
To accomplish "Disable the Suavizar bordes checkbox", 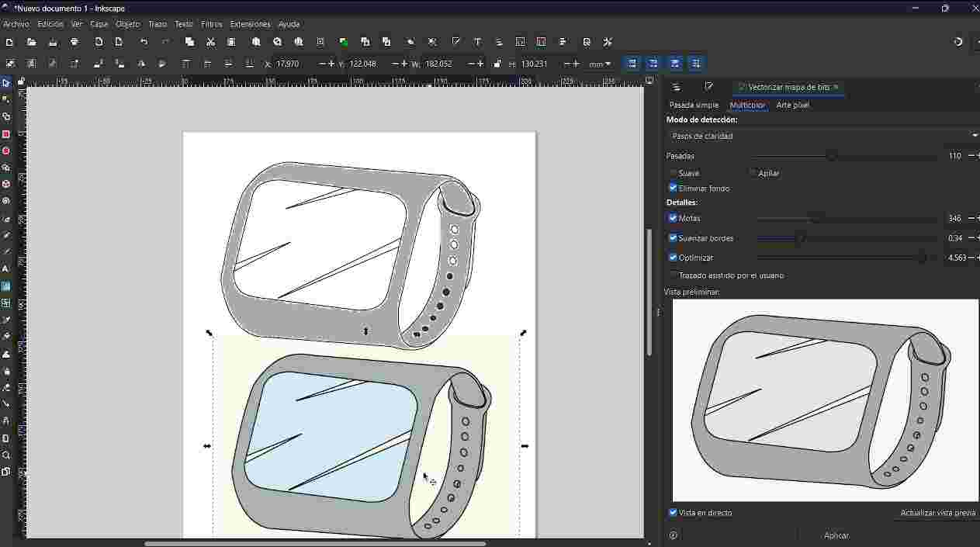I will (x=673, y=238).
